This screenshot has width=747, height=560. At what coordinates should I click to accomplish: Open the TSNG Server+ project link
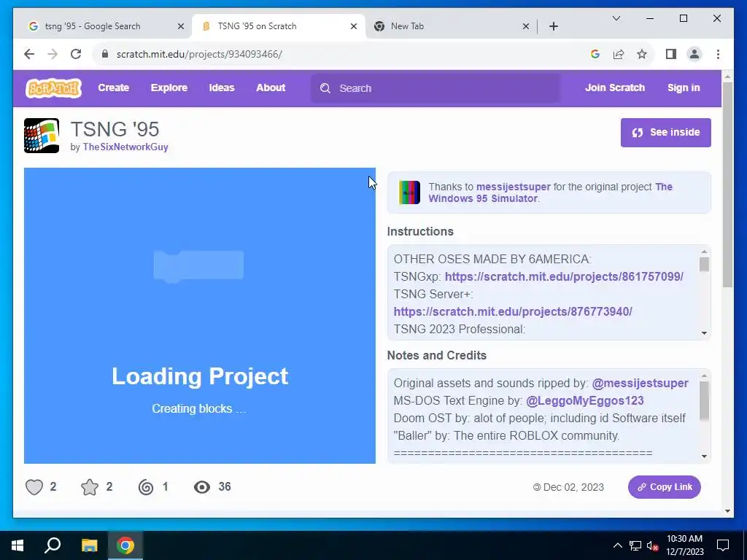click(513, 312)
